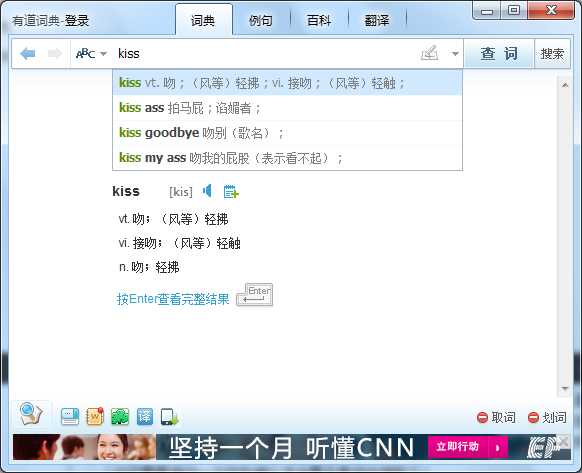
Task: Click the 查词 lookup button
Action: 499,54
